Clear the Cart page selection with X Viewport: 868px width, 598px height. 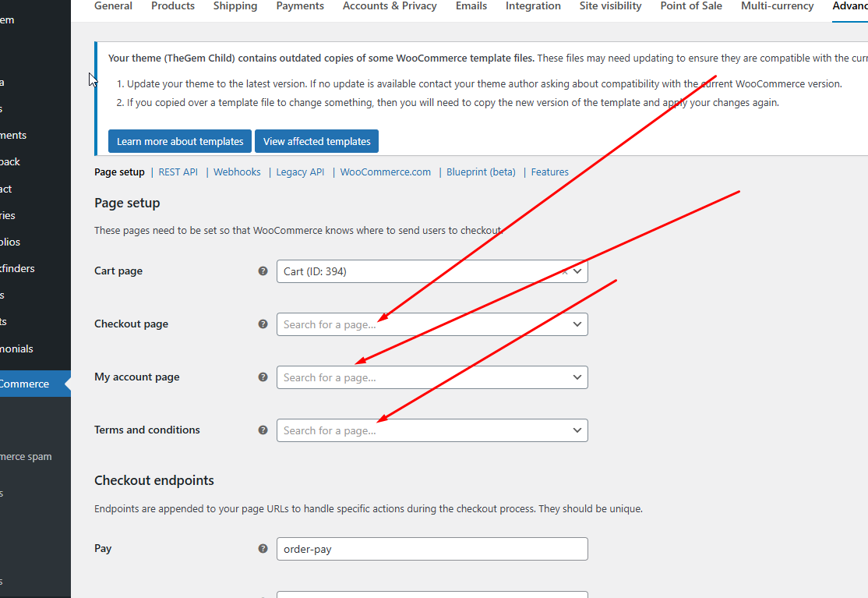(565, 271)
